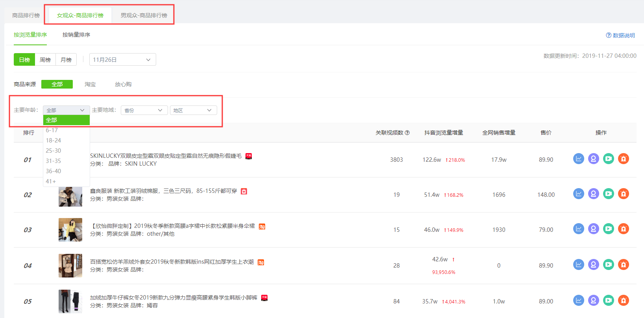644x318 pixels.
Task: Expand the 省份 province dropdown
Action: pos(144,111)
